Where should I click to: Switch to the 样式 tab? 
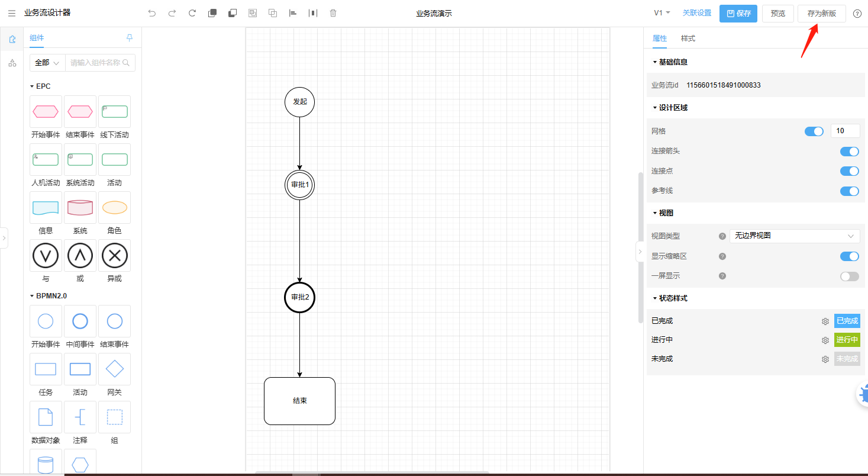[x=688, y=38]
